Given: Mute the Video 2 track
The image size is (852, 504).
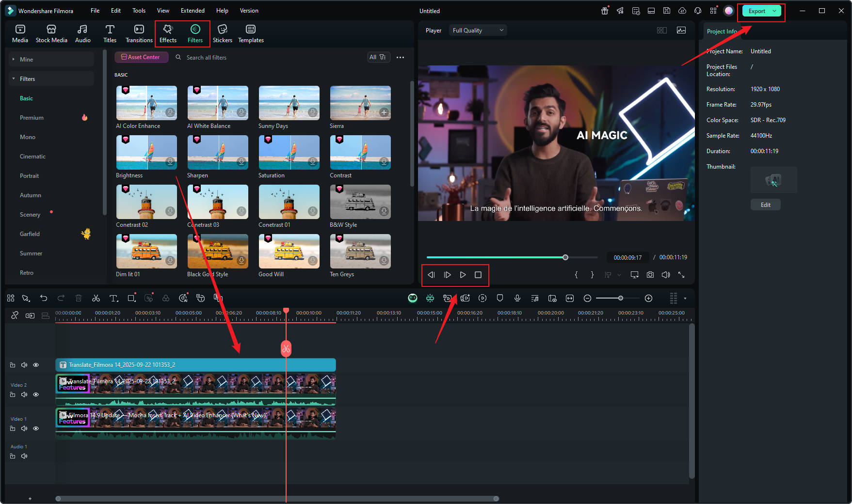Looking at the screenshot, I should tap(24, 394).
